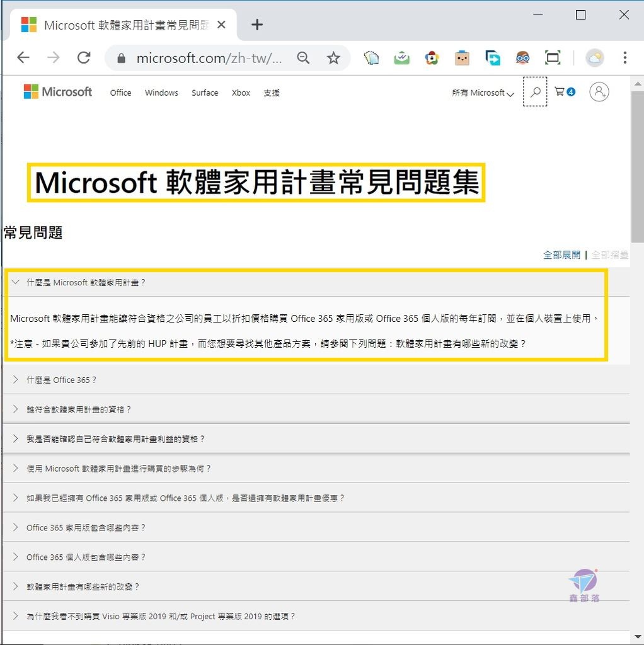Open the glasses-wearing face extension icon
644x645 pixels.
(522, 58)
